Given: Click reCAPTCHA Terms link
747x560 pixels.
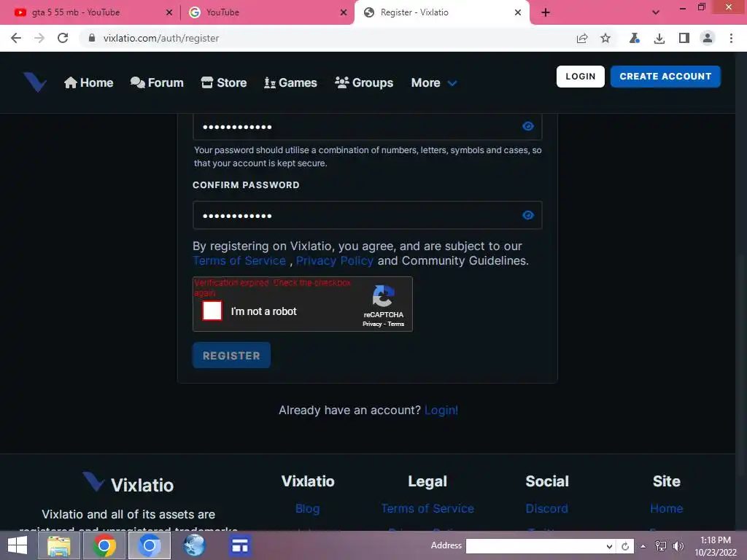Looking at the screenshot, I should pyautogui.click(x=396, y=324).
